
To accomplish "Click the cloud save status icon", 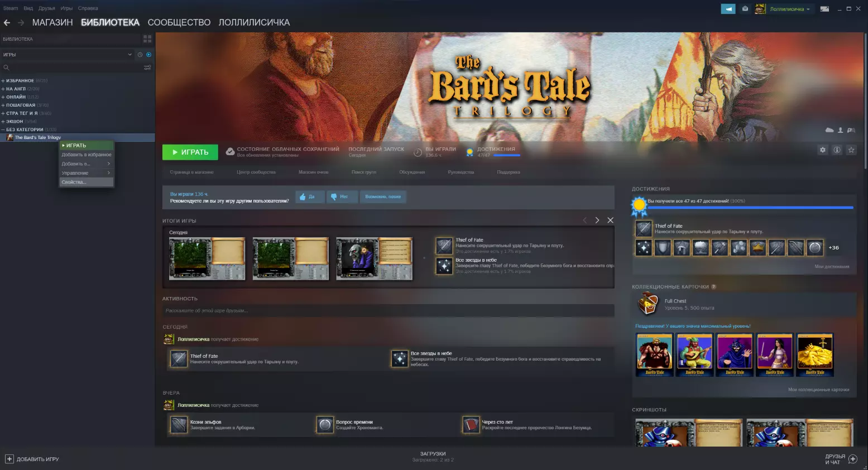I will click(230, 151).
